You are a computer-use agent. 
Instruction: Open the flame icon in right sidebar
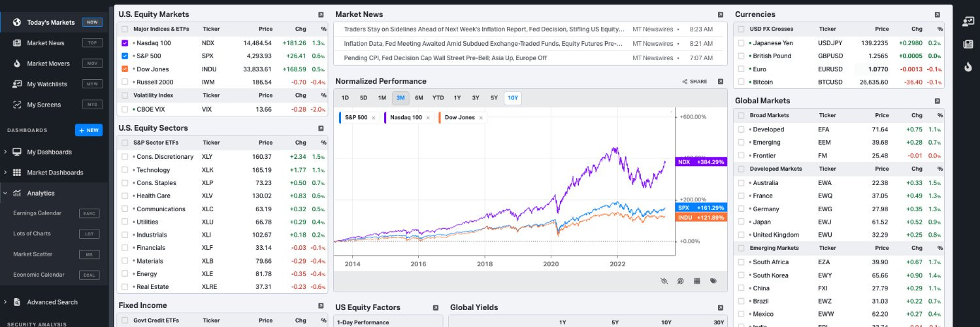pos(968,66)
